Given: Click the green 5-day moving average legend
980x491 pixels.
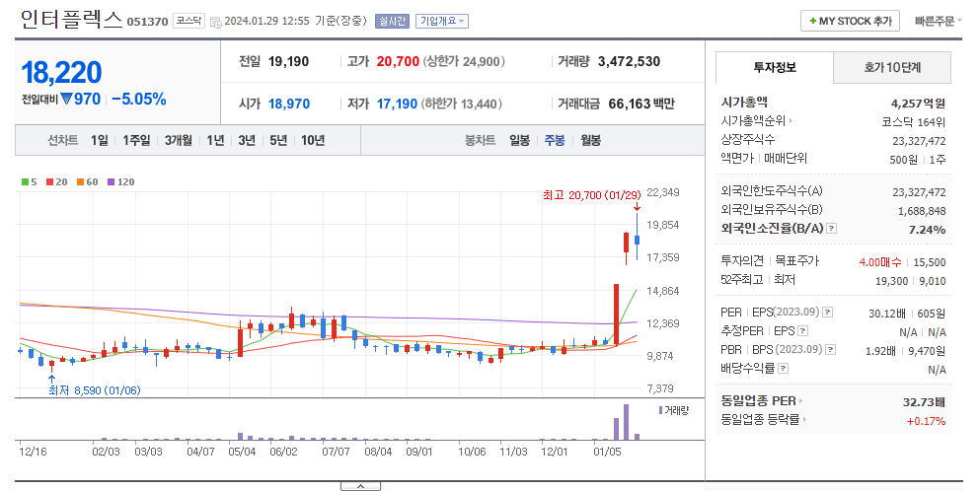Looking at the screenshot, I should pyautogui.click(x=30, y=181).
